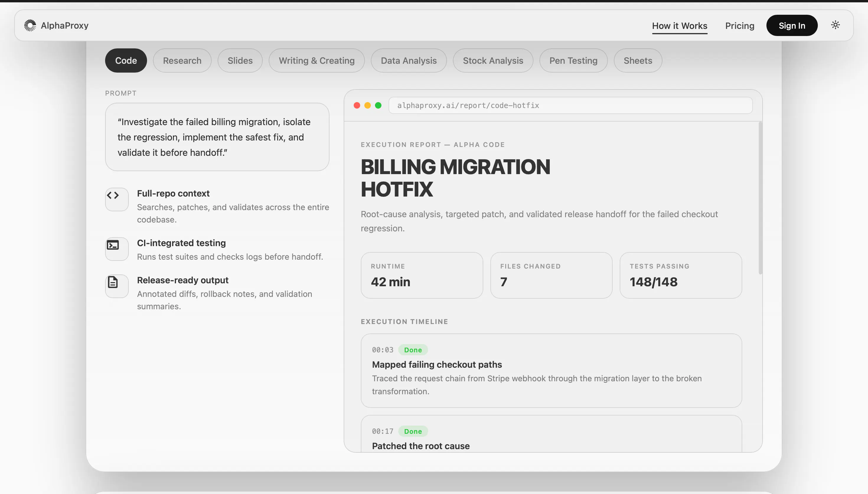The image size is (868, 494).
Task: Click the Done badge at 00:17
Action: coord(413,431)
